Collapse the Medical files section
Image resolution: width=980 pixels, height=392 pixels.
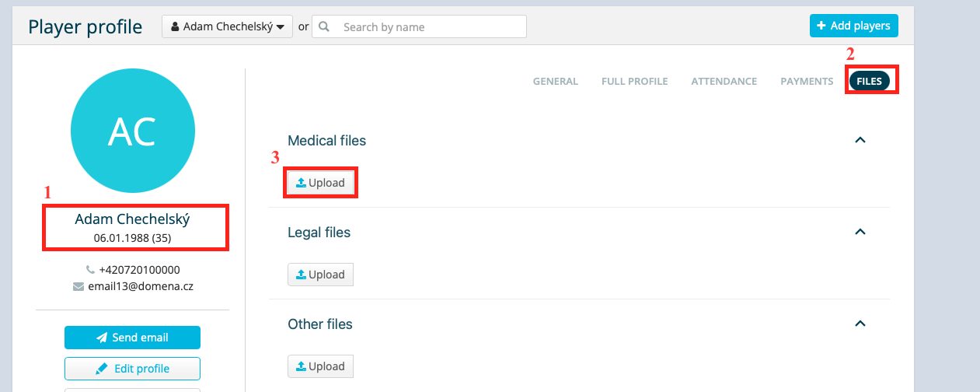pyautogui.click(x=860, y=140)
